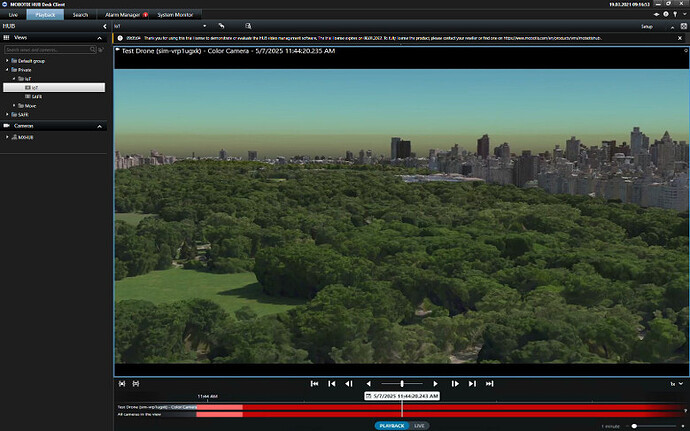Viewport: 690px width, 431px height.
Task: Open the mobotix.com license link
Action: pyautogui.click(x=552, y=38)
